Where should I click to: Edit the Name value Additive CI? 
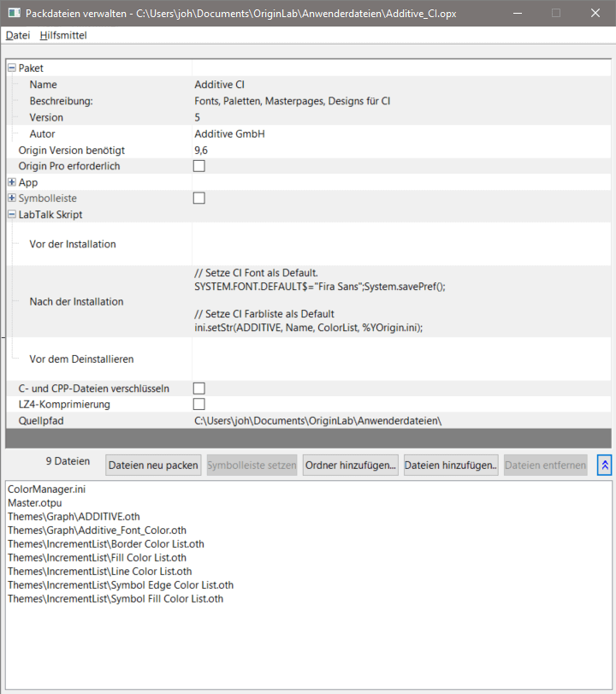click(x=401, y=85)
